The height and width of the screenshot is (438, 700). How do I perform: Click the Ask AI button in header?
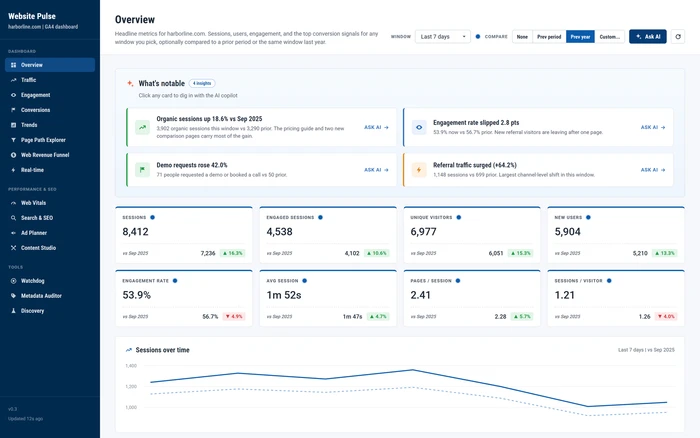point(648,37)
